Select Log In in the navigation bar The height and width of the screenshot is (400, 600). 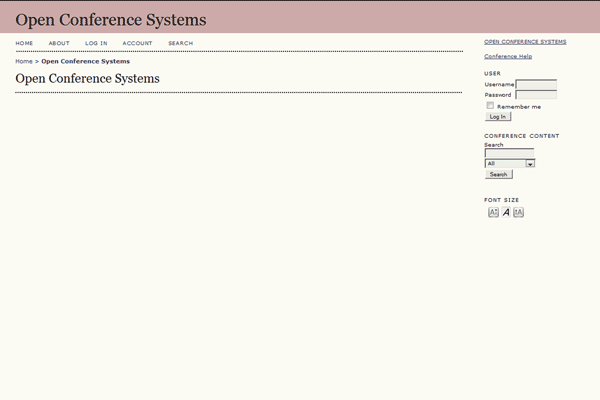tap(96, 44)
